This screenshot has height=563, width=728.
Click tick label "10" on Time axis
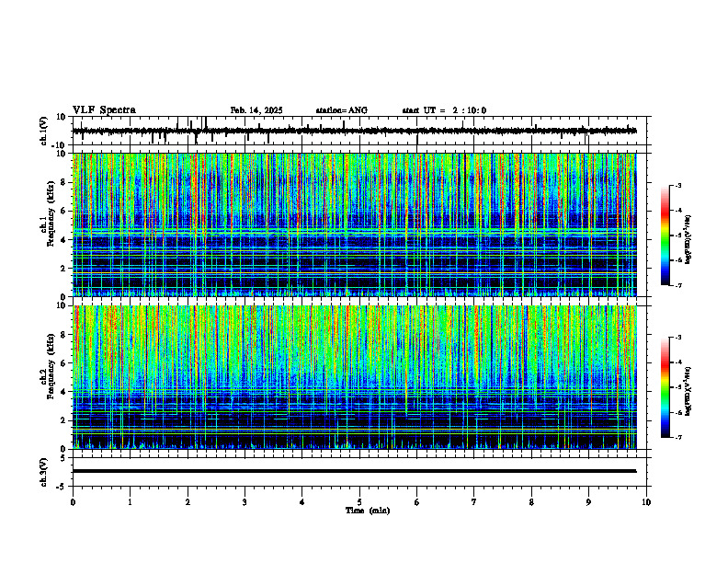tap(646, 502)
